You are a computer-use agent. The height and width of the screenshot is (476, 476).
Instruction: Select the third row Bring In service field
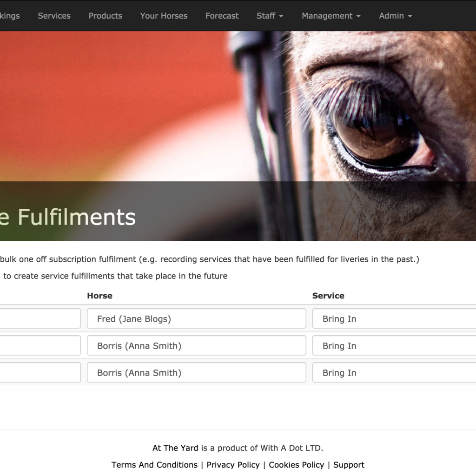[394, 372]
